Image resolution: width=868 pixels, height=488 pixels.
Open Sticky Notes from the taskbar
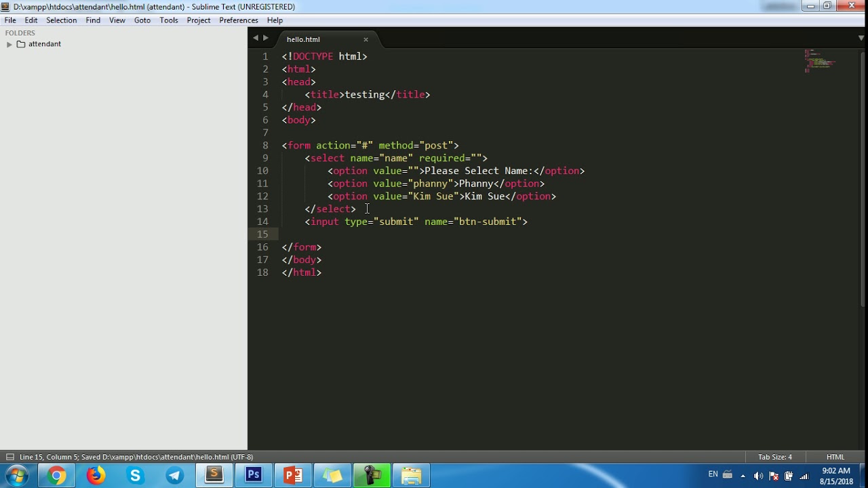[x=332, y=476]
